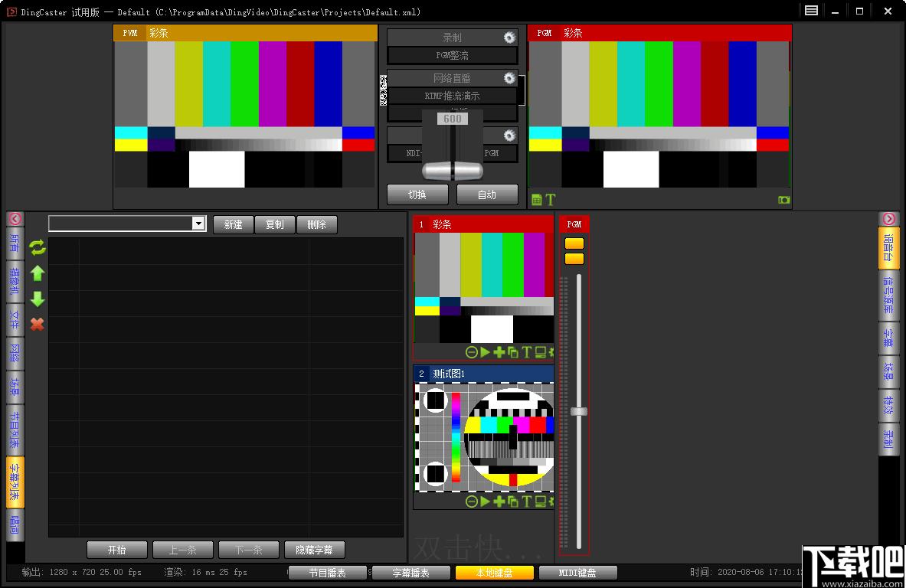Toggle top orange PGM audio button
Image resolution: width=906 pixels, height=588 pixels.
tap(574, 243)
